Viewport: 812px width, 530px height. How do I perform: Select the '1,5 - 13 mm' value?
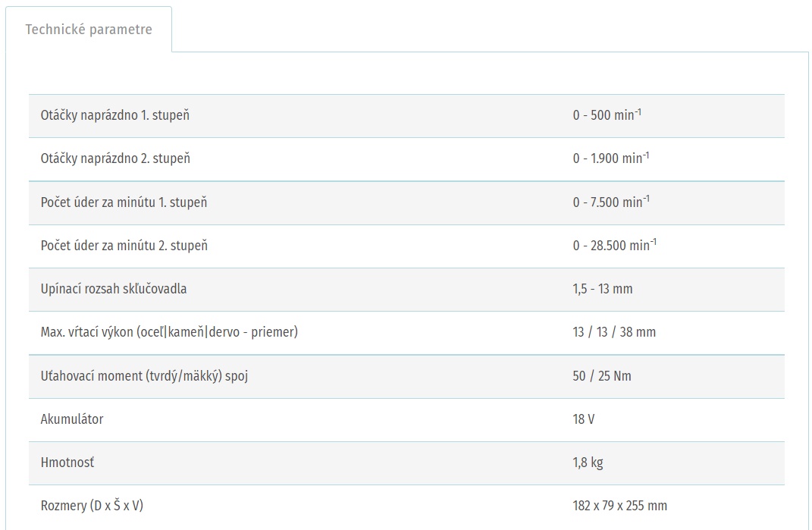tap(603, 289)
